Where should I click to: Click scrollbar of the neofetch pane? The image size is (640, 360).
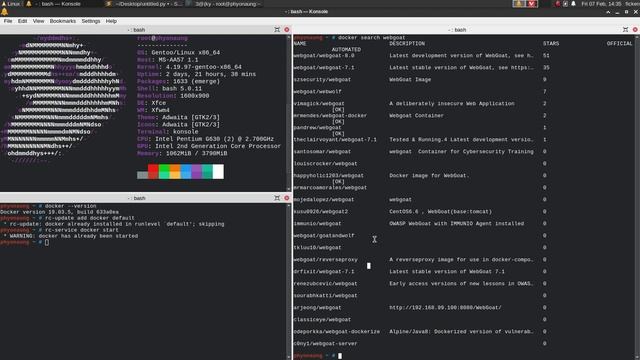(x=289, y=112)
